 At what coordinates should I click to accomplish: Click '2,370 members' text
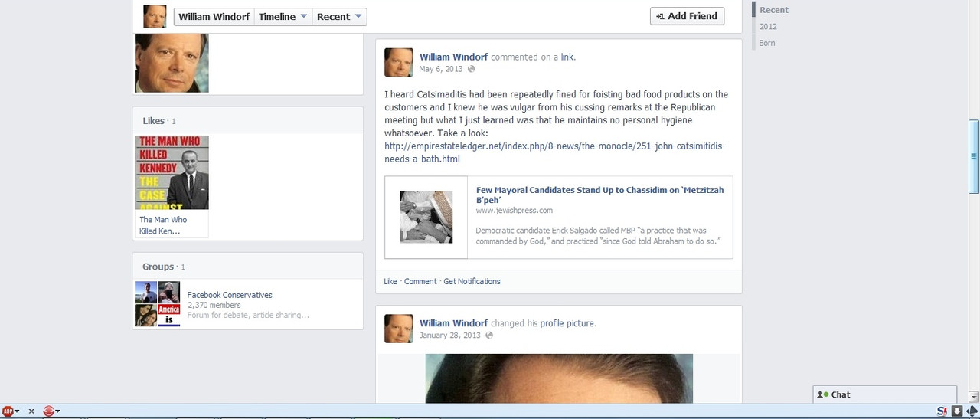tap(214, 305)
